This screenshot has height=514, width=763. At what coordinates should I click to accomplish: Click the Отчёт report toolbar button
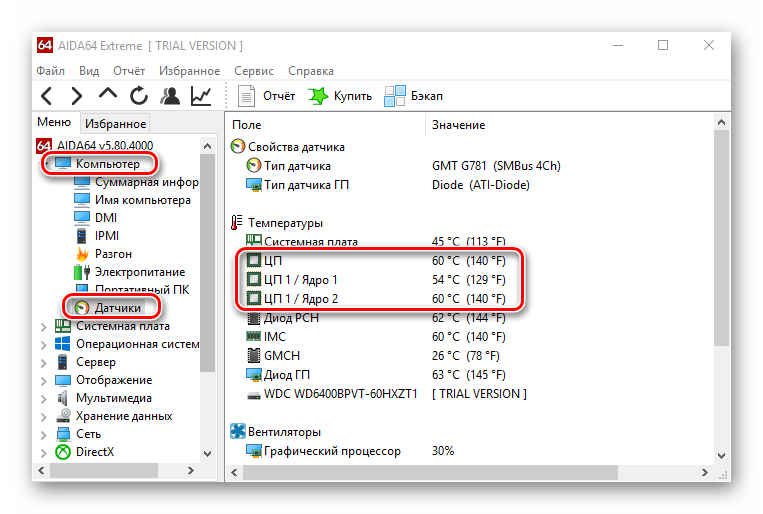click(x=267, y=96)
